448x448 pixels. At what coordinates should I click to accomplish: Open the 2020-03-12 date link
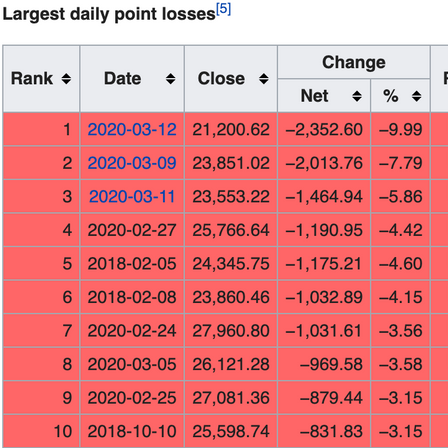click(x=132, y=129)
